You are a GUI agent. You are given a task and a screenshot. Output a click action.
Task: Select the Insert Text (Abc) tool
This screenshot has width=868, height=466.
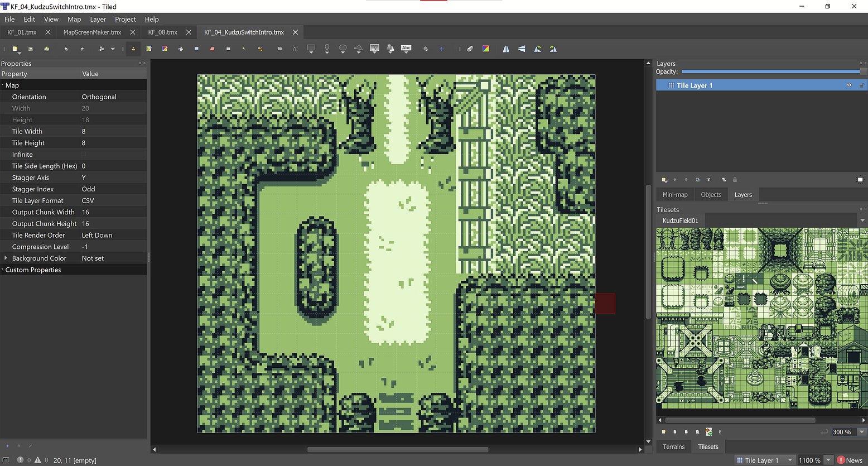(x=406, y=49)
